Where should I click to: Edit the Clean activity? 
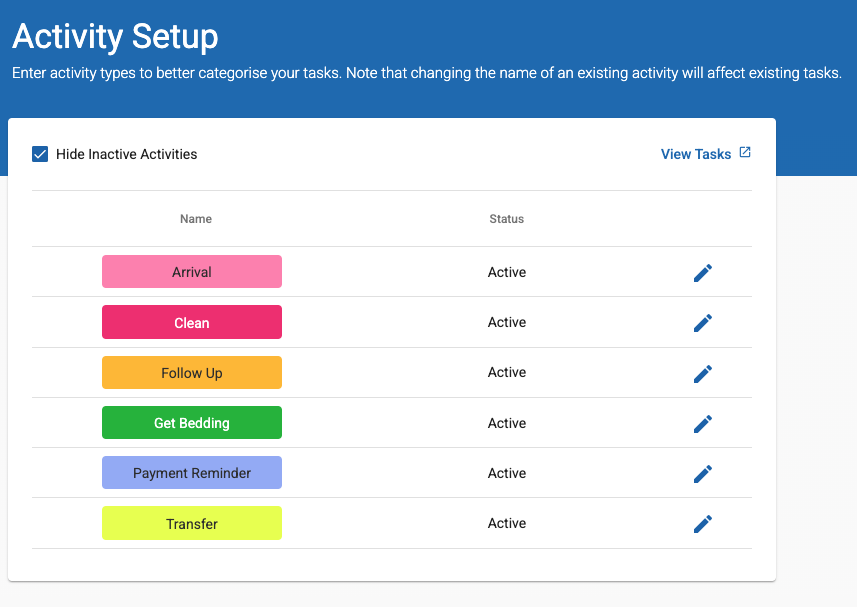click(x=703, y=322)
